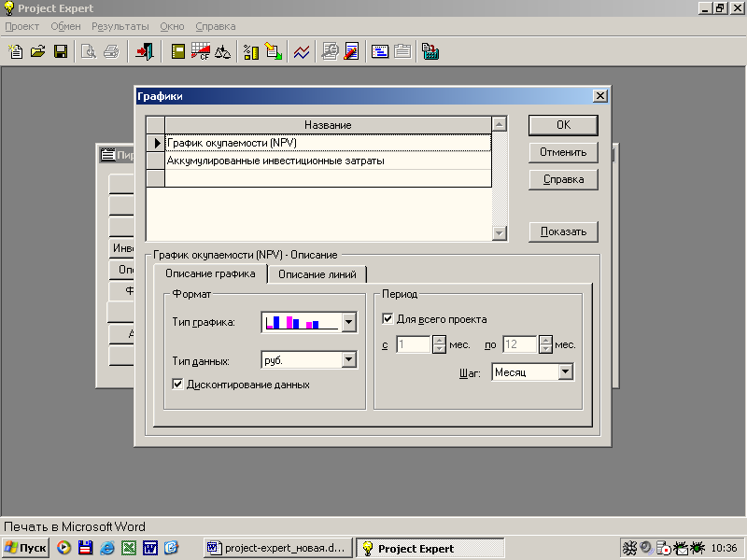747x560 pixels.
Task: Click the empty third row in chart list
Action: [x=328, y=178]
